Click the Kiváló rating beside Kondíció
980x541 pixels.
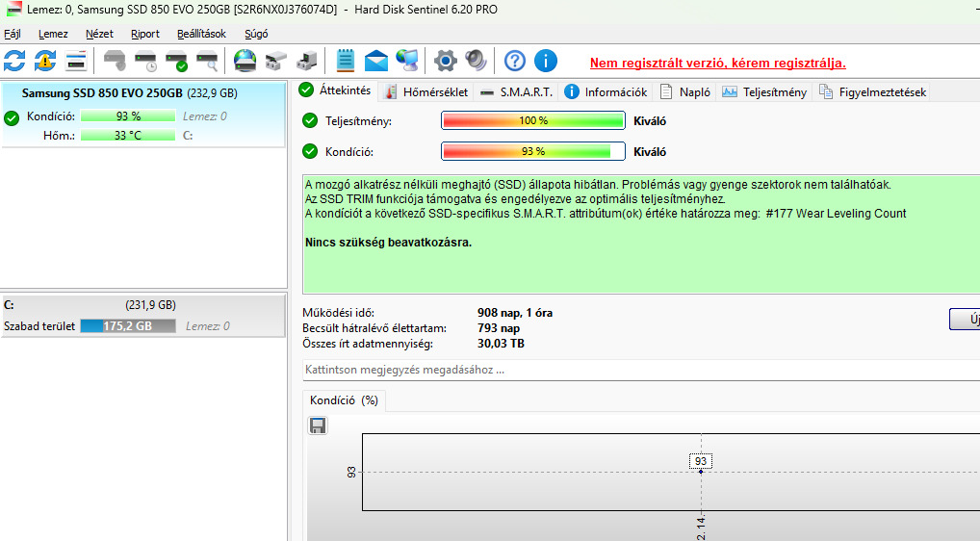click(x=650, y=152)
